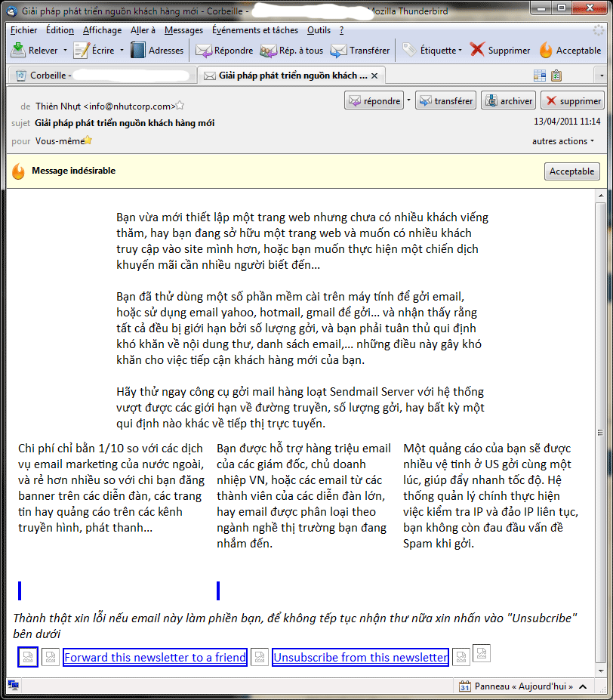Click the activity throbber at the menu bar's end
613x700 pixels.
point(598,30)
